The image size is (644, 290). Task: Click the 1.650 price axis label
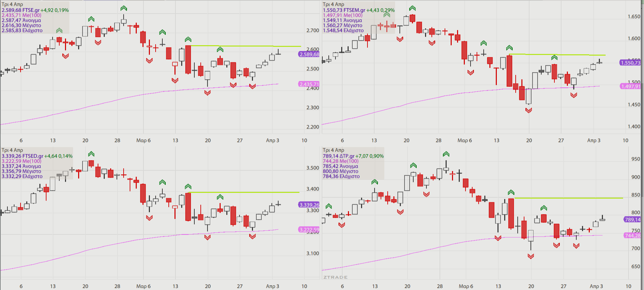[634, 17]
